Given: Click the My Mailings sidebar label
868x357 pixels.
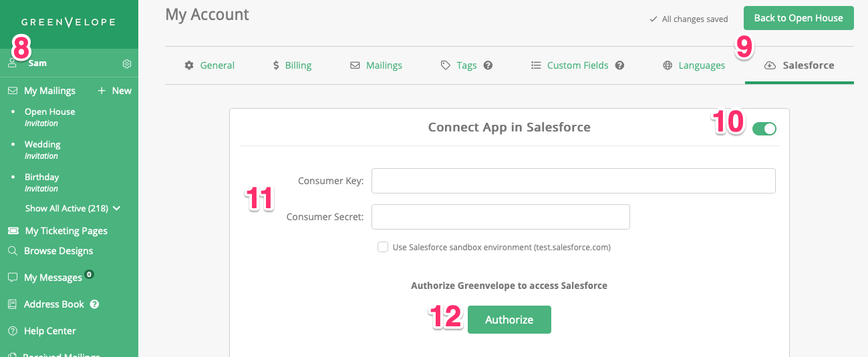Looking at the screenshot, I should click(49, 91).
